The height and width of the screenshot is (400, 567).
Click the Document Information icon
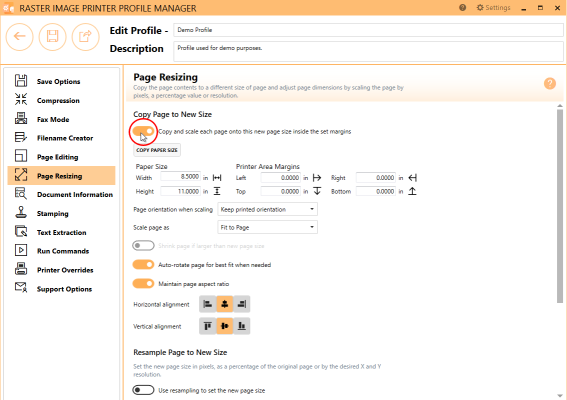pyautogui.click(x=21, y=194)
